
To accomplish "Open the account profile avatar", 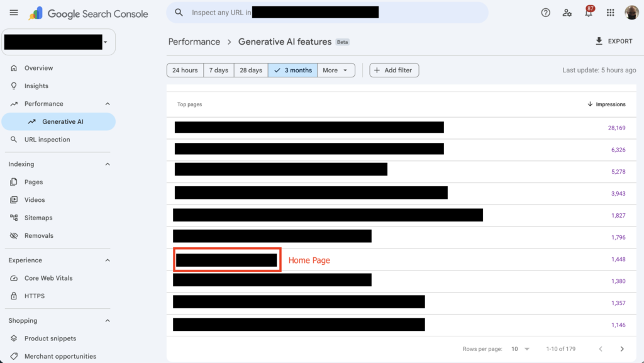I will pos(631,13).
